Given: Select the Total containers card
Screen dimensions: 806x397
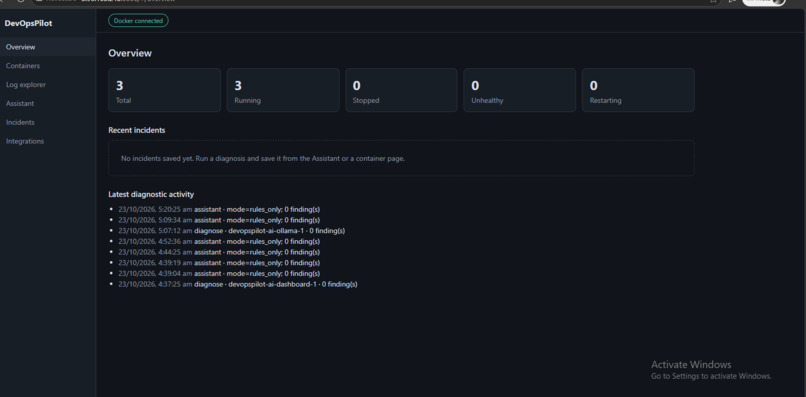Looking at the screenshot, I should pyautogui.click(x=164, y=90).
